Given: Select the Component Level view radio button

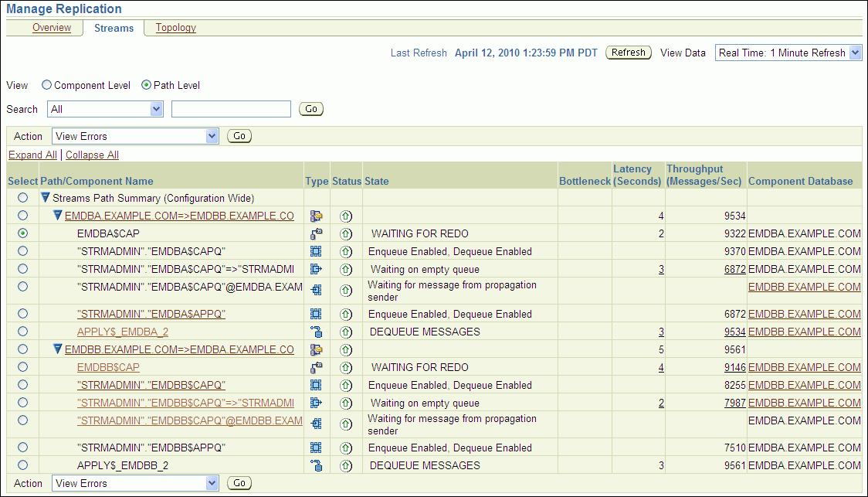Looking at the screenshot, I should 46,86.
